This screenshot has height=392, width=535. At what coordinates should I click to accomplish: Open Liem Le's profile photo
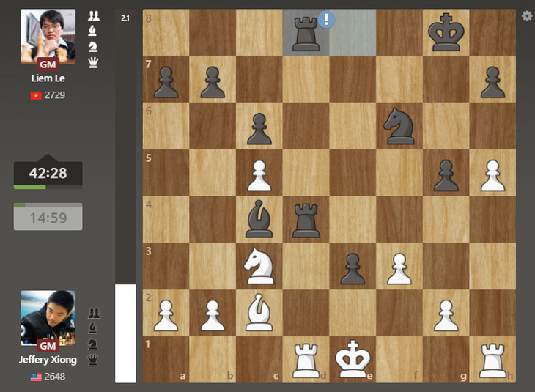pos(48,34)
